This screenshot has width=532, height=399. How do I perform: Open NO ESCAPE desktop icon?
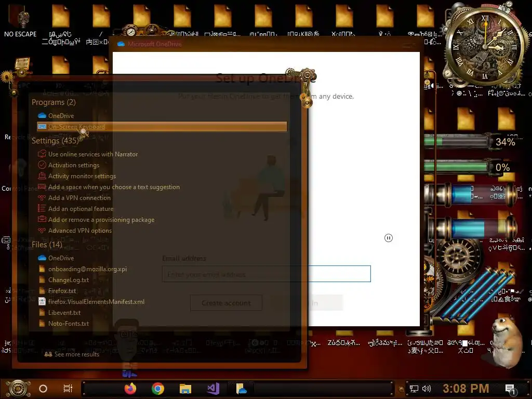20,20
